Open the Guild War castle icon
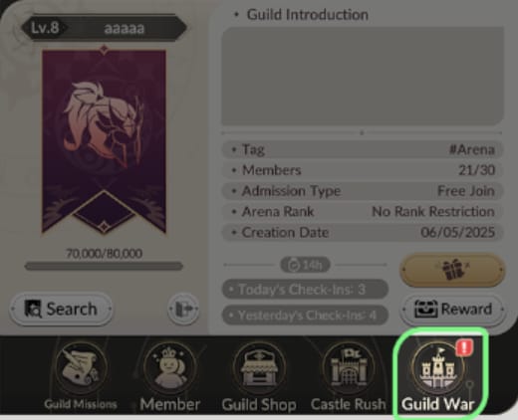This screenshot has height=420, width=518. point(437,368)
